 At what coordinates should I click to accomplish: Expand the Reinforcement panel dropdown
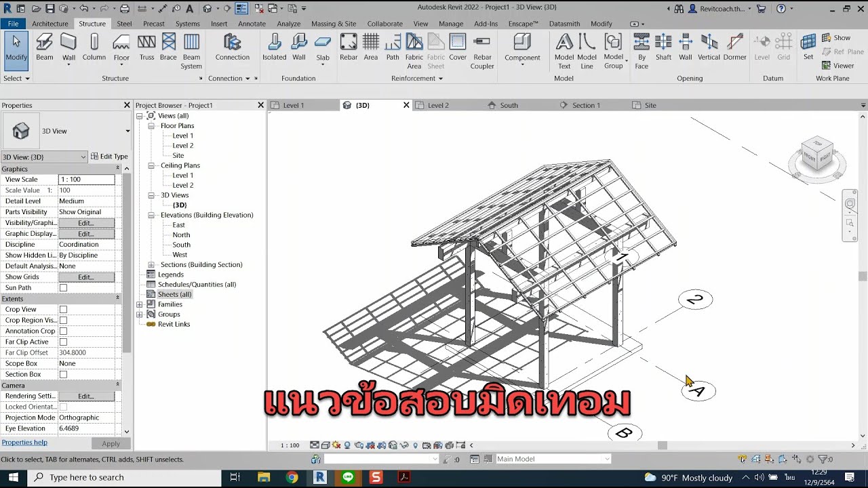(416, 79)
